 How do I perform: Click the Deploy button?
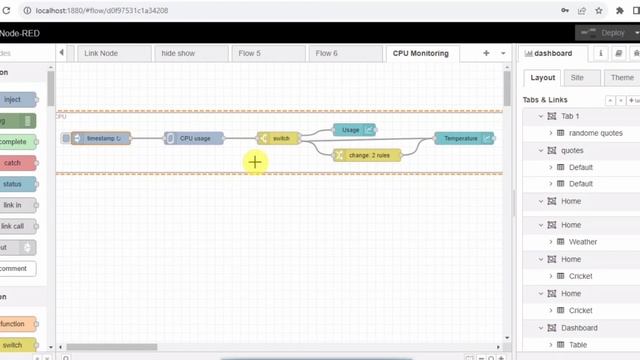(x=603, y=33)
